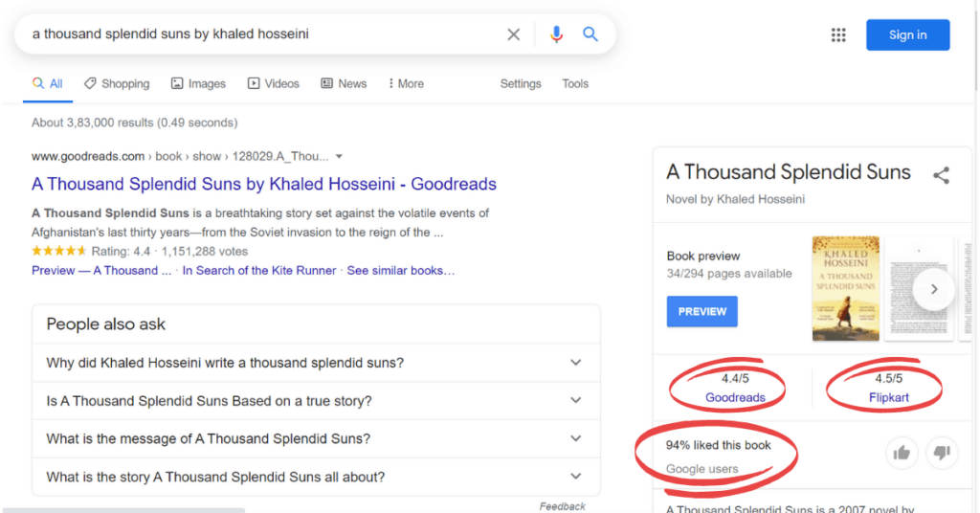Open the Goodreads result dropdown arrow
This screenshot has width=980, height=513.
[x=340, y=157]
